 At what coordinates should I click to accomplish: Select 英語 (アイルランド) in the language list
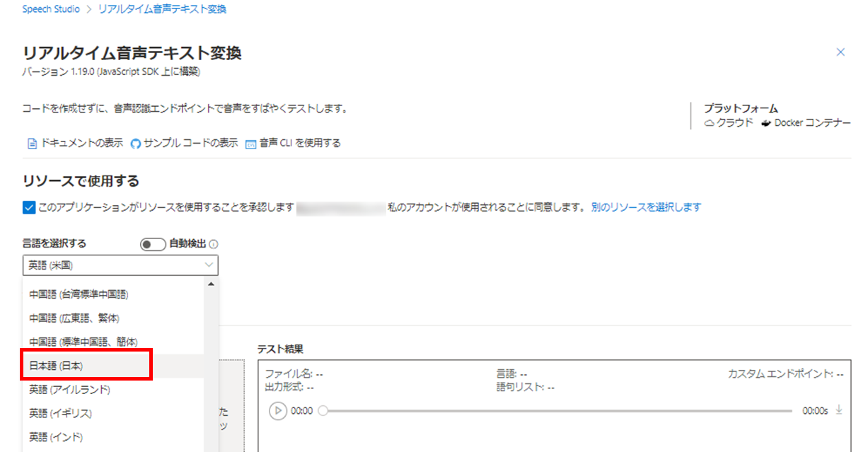pyautogui.click(x=113, y=389)
